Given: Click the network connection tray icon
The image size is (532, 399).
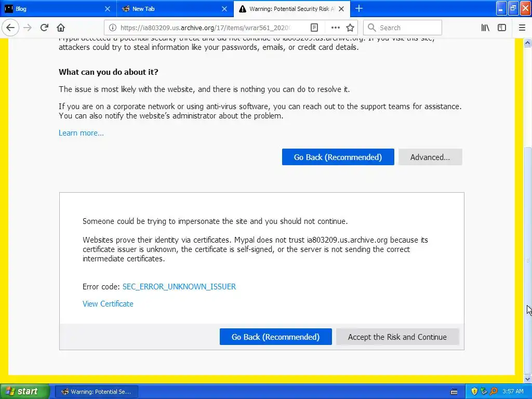Looking at the screenshot, I should [484, 392].
